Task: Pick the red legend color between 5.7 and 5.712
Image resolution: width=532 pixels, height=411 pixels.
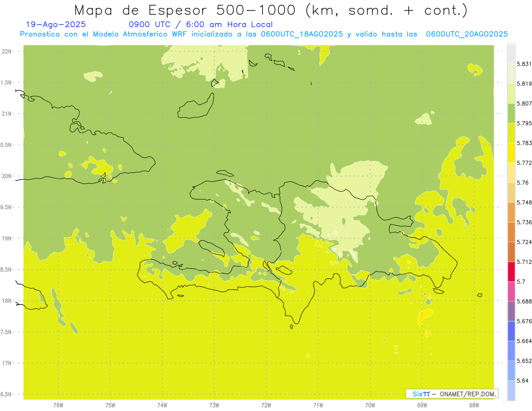Action: [x=511, y=272]
